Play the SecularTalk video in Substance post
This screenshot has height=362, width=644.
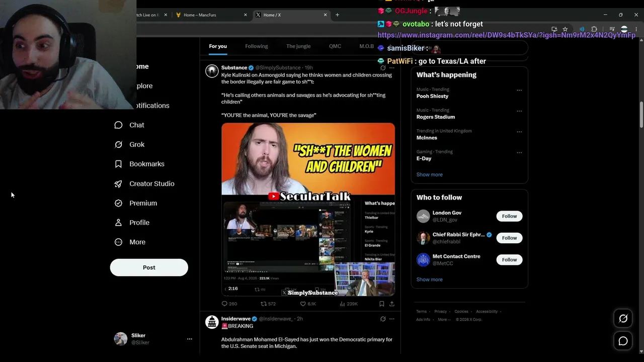(x=308, y=210)
